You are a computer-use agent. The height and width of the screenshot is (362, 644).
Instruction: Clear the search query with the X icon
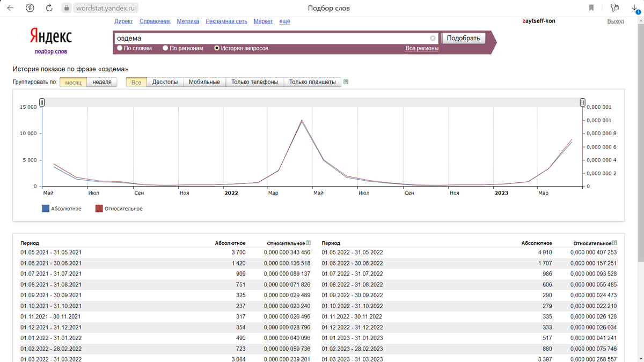pyautogui.click(x=433, y=39)
